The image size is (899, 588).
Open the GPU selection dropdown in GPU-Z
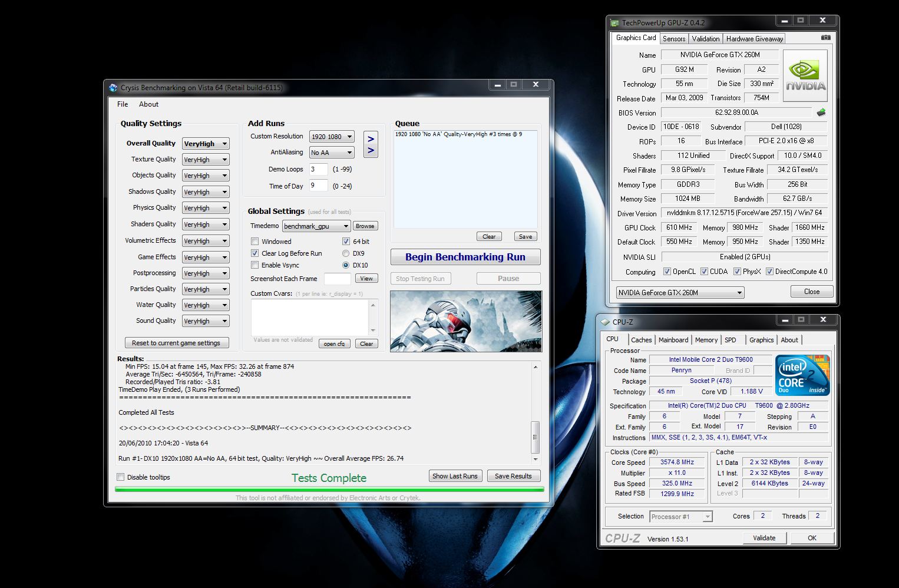680,293
